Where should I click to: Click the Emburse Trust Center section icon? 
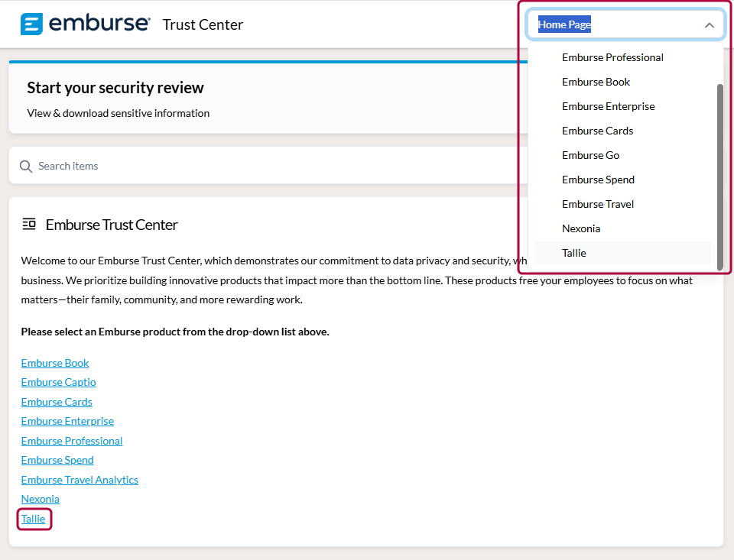(29, 224)
